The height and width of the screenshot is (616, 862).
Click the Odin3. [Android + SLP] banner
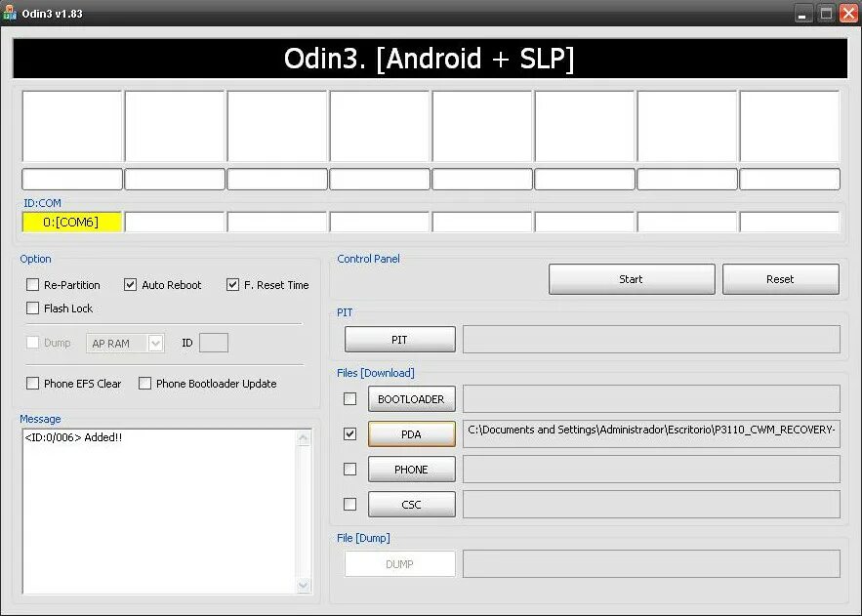point(430,59)
